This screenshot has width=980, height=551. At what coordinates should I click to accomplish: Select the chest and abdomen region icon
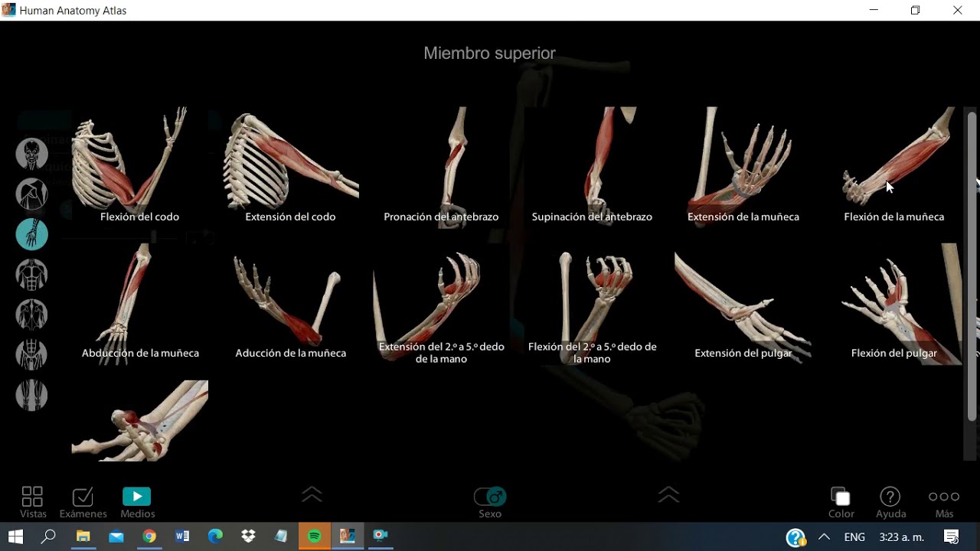point(32,275)
